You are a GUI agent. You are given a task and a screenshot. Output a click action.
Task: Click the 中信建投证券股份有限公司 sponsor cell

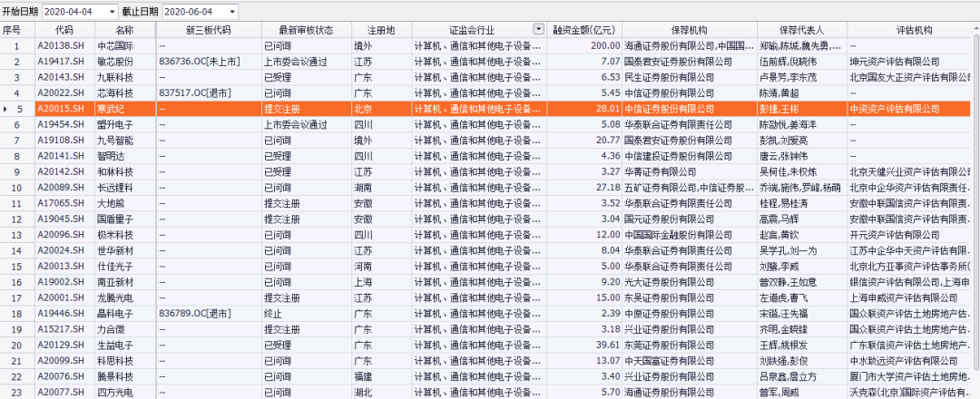(x=690, y=155)
